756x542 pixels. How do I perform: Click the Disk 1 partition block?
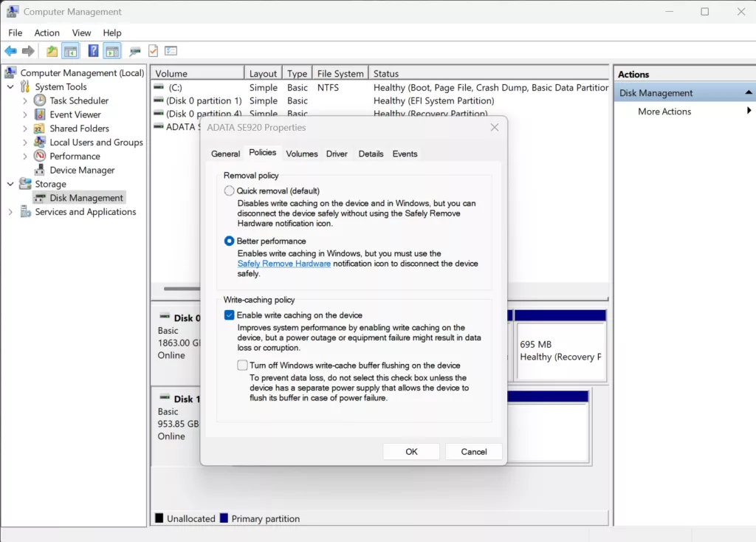(x=547, y=428)
